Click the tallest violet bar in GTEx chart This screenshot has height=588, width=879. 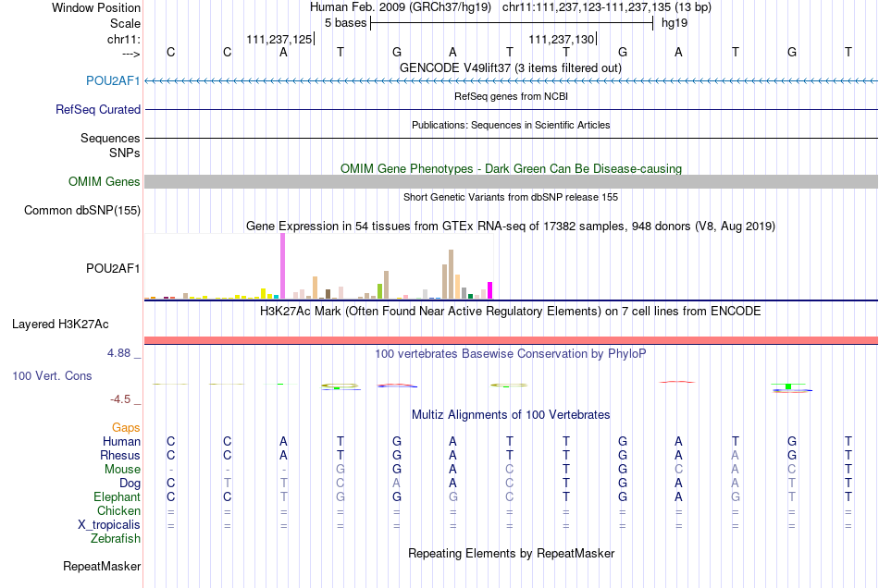click(x=282, y=266)
